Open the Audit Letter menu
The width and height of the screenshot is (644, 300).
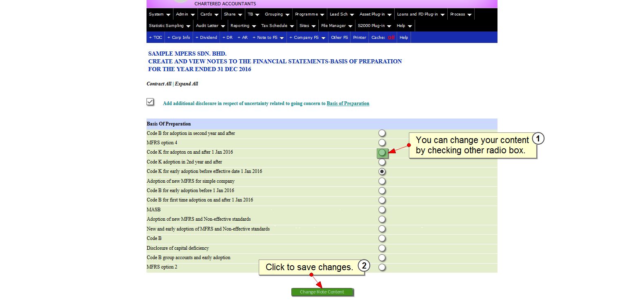click(210, 26)
